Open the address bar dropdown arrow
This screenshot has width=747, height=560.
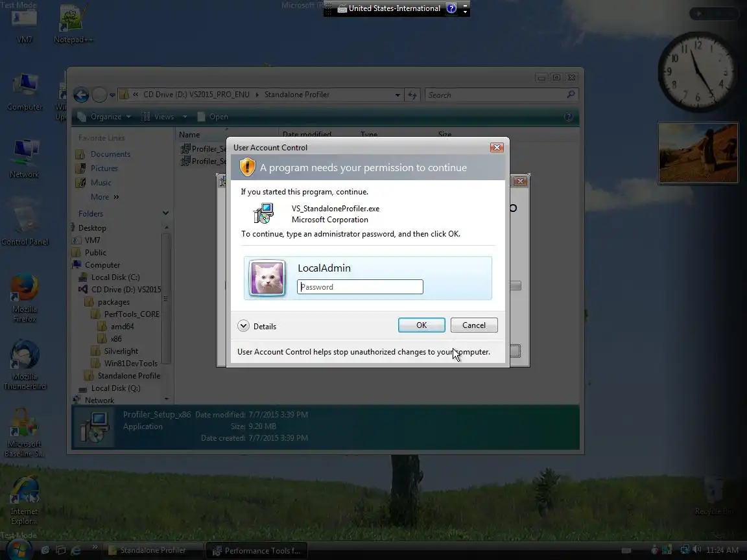(397, 95)
